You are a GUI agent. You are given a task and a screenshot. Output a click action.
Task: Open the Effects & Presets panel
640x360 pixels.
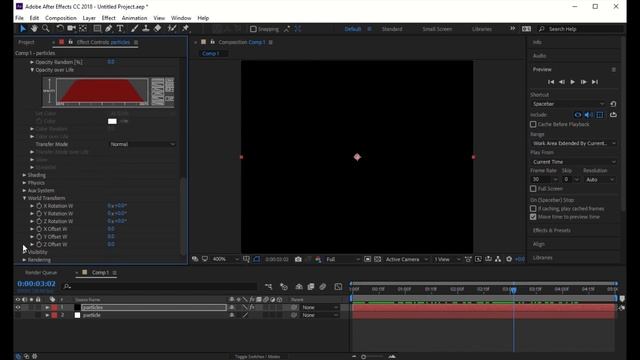[x=551, y=230]
